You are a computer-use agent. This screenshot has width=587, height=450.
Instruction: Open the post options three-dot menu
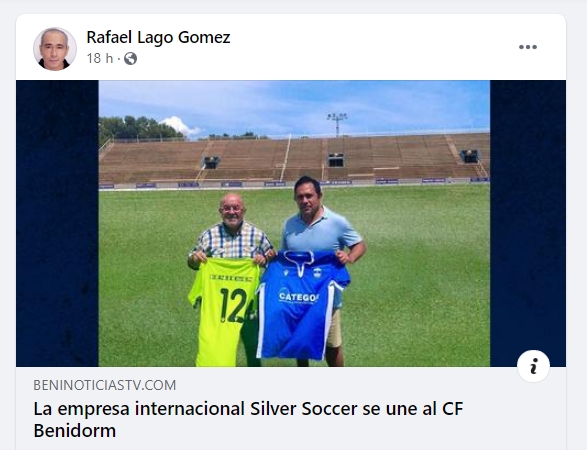click(x=527, y=47)
